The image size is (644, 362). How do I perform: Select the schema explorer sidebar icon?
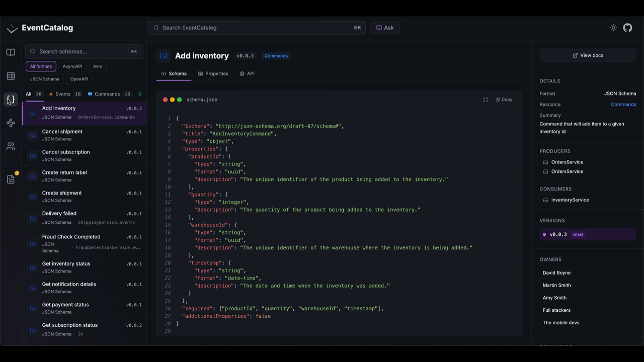coord(11,100)
